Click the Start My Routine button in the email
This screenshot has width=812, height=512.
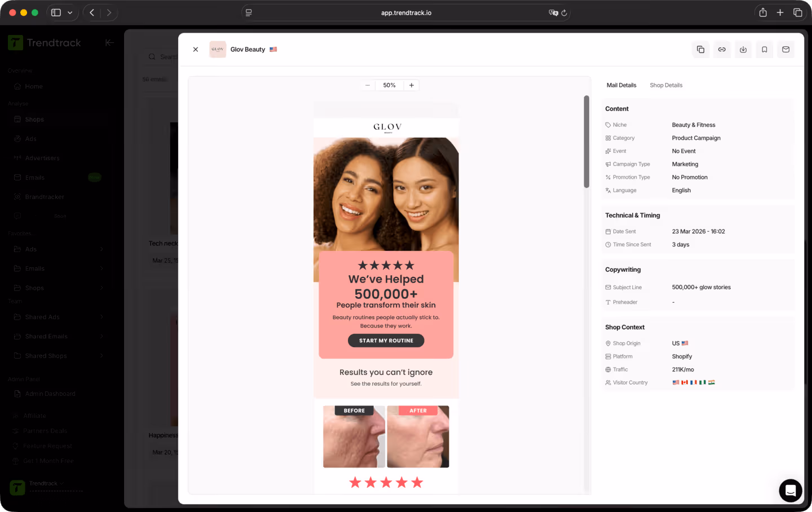386,340
